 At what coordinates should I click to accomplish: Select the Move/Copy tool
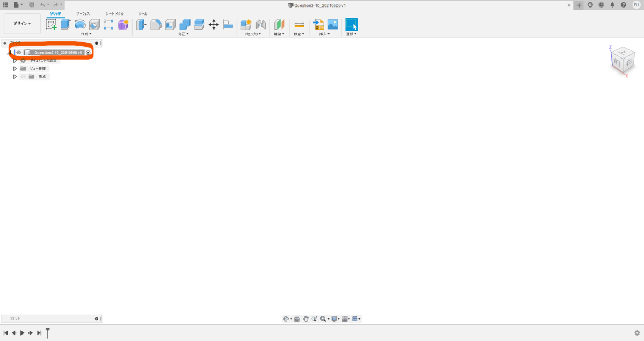(x=215, y=25)
